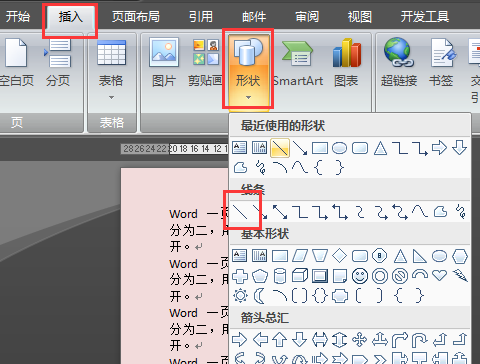Viewport: 480px width, 364px height.
Task: Select Smiley Face shape
Action: tap(360, 276)
